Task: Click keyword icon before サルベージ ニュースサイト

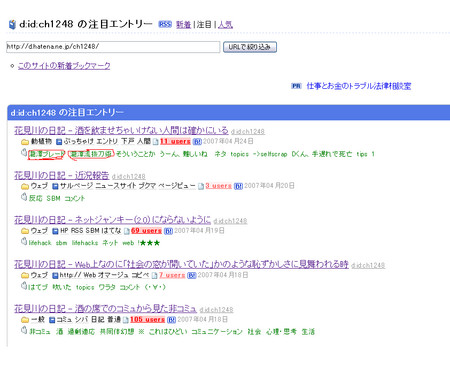Action: [x=55, y=186]
